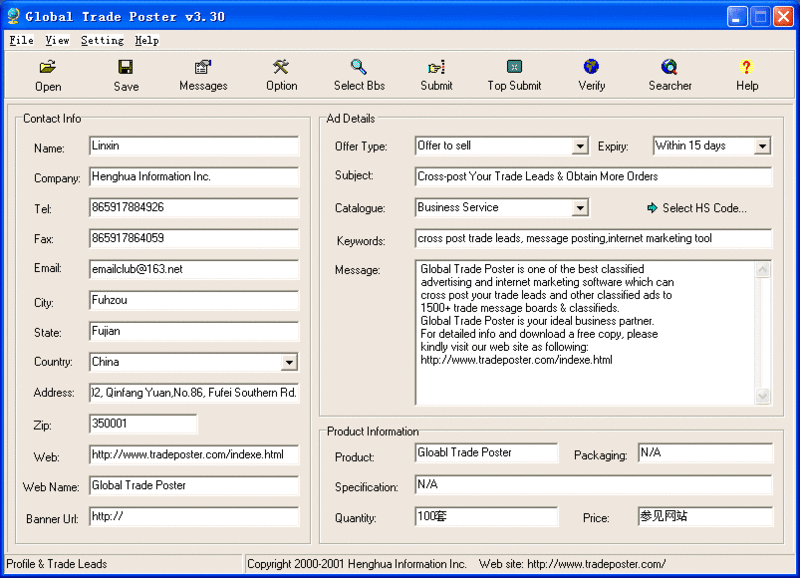Click the Fax number field
Image resolution: width=800 pixels, height=578 pixels.
click(x=194, y=238)
